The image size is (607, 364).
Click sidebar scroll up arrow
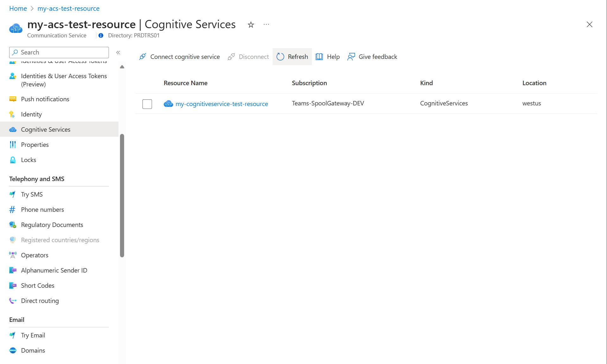click(x=122, y=67)
